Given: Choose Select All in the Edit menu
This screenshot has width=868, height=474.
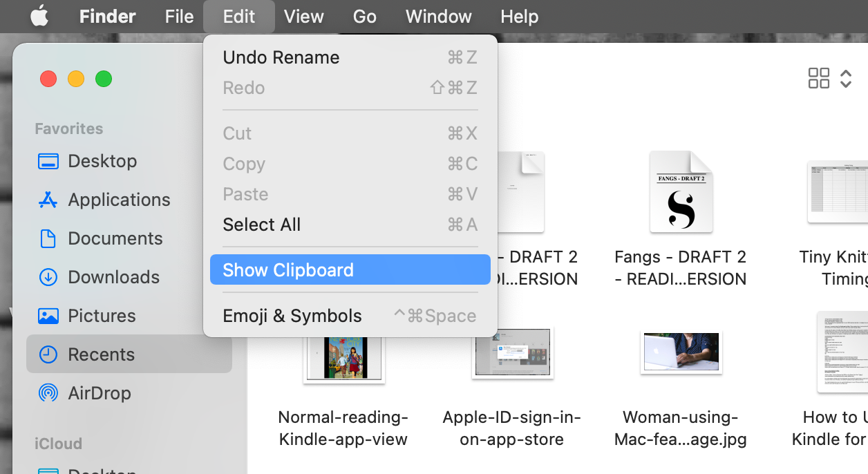Looking at the screenshot, I should pos(261,225).
